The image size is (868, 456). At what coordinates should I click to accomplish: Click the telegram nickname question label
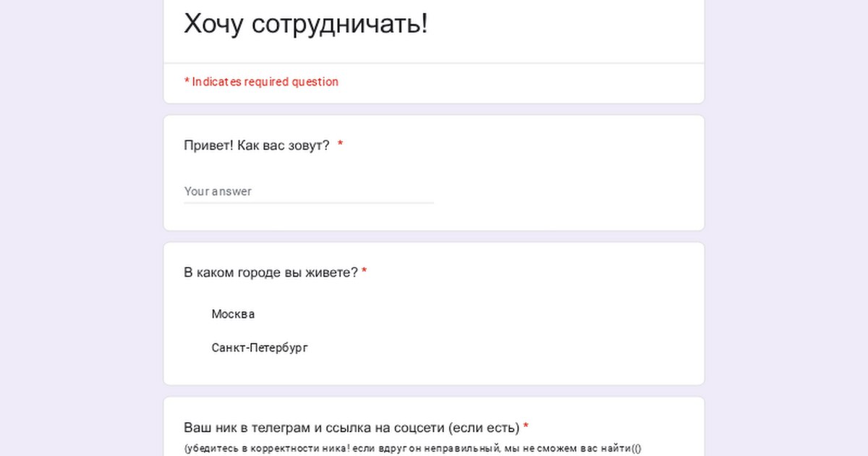(352, 428)
